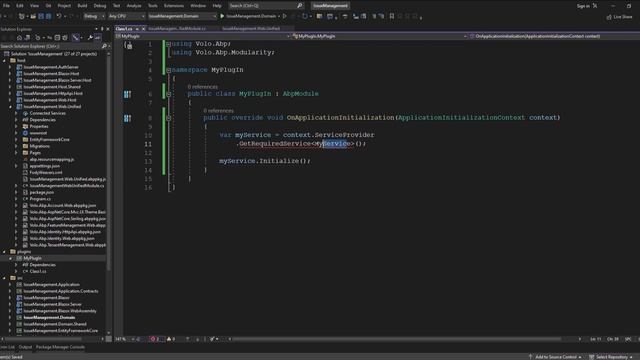640x360 pixels.
Task: Open the startup project dropdown IssueManagement.Domain
Action: [182, 16]
